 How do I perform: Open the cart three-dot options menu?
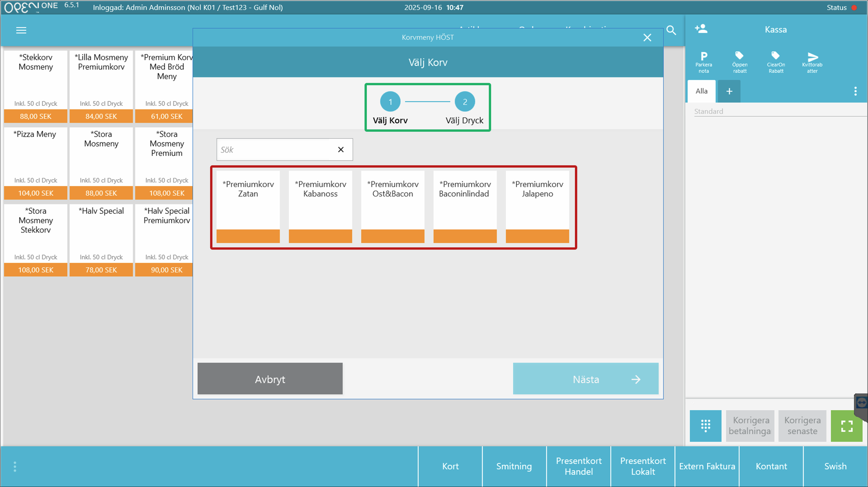(x=855, y=91)
